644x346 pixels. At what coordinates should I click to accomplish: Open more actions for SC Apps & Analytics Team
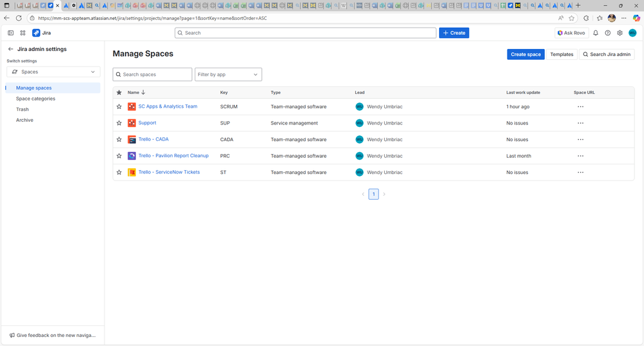580,107
